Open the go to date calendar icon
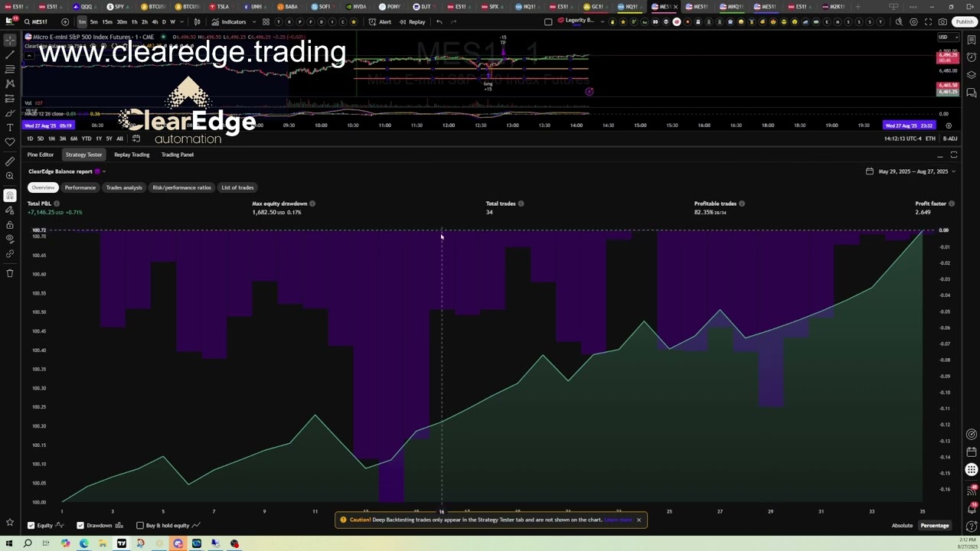980x551 pixels. [136, 139]
